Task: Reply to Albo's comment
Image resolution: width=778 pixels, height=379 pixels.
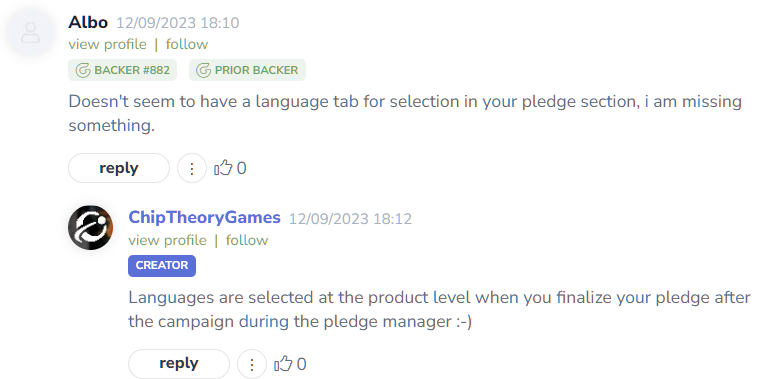Action: tap(119, 168)
